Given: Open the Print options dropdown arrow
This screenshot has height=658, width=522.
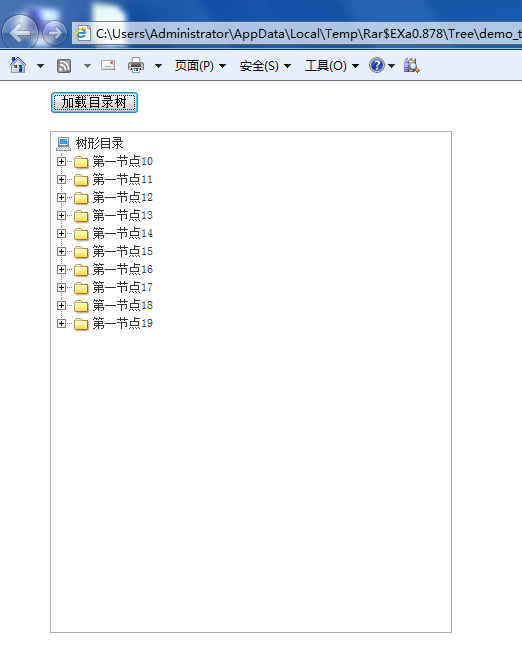Looking at the screenshot, I should (158, 66).
